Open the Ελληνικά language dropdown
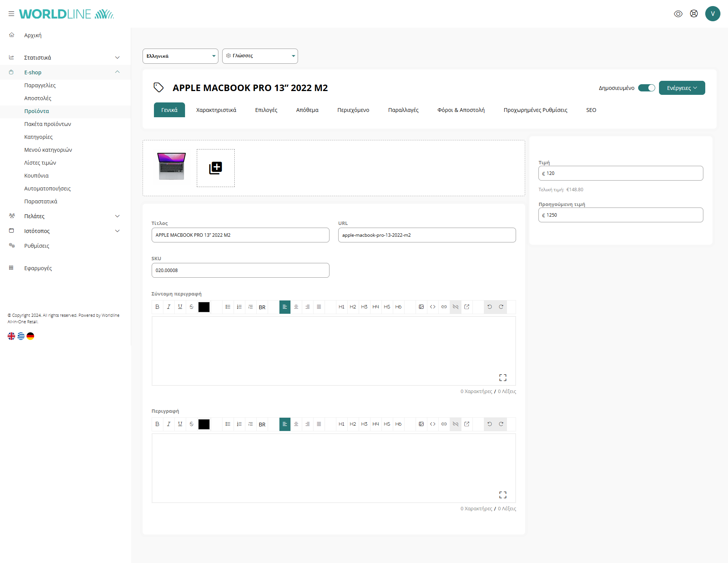The image size is (728, 563). 180,56
